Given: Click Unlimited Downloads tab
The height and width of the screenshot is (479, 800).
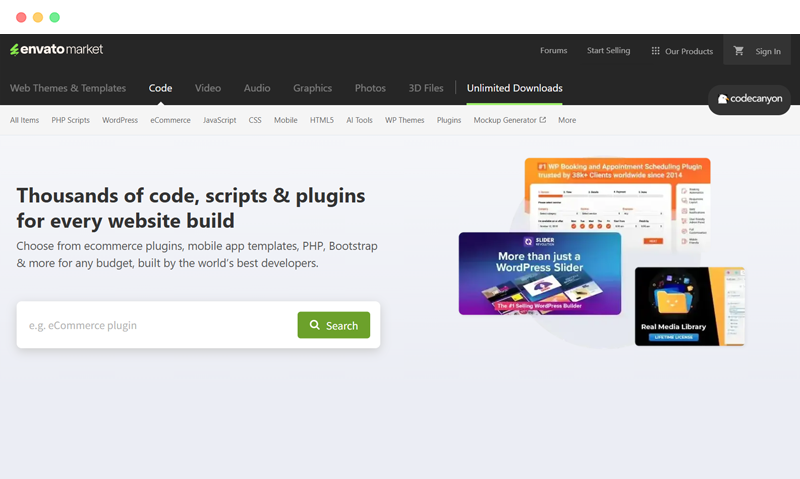Looking at the screenshot, I should pos(514,88).
